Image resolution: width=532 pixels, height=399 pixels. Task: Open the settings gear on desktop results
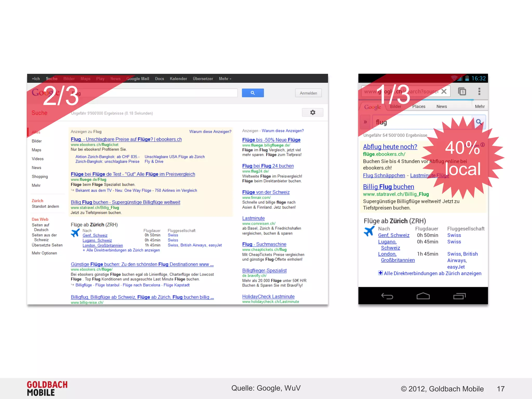[x=312, y=112]
